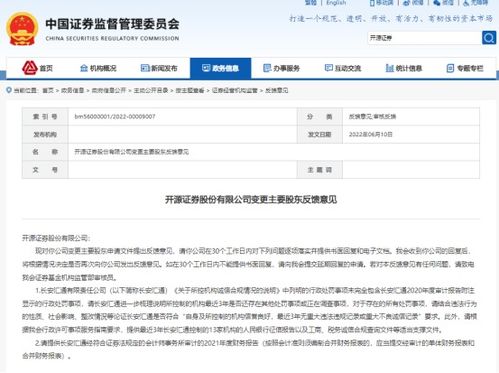Viewport: 499px width, 373px height.
Task: Click the 发文日期 label cell
Action: point(319,134)
